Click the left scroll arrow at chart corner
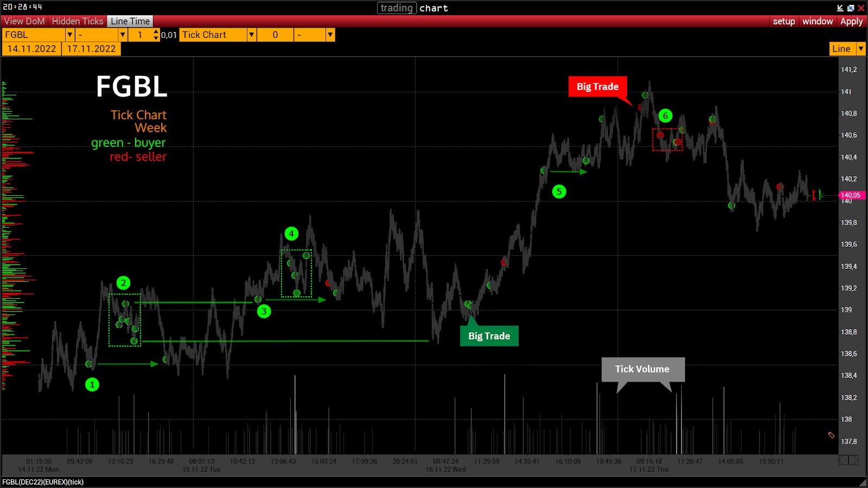Image resolution: width=868 pixels, height=488 pixels. (x=844, y=460)
